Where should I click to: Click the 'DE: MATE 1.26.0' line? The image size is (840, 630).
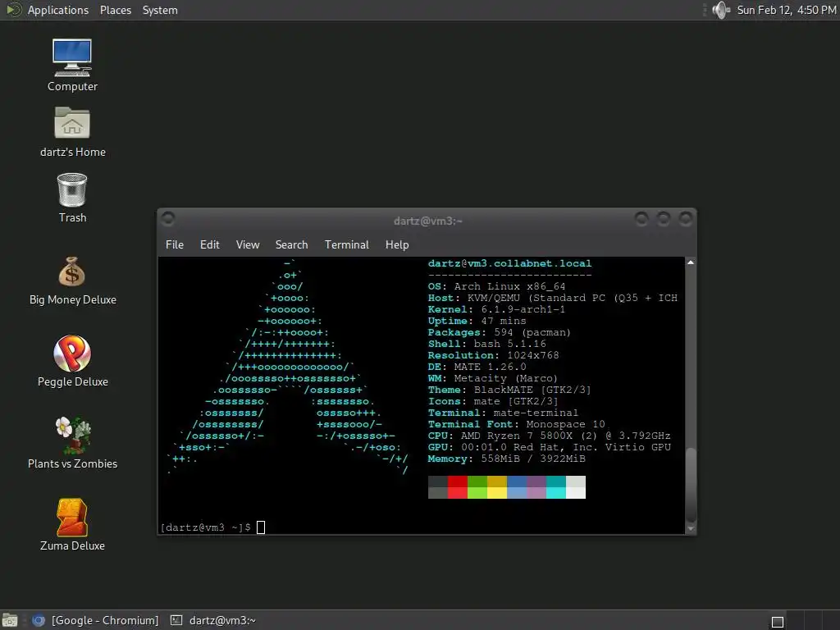477,367
